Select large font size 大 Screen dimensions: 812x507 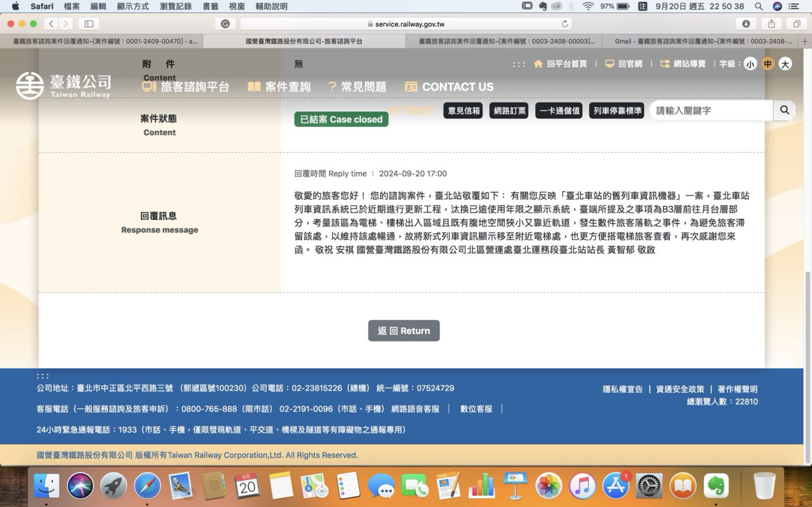pyautogui.click(x=785, y=64)
